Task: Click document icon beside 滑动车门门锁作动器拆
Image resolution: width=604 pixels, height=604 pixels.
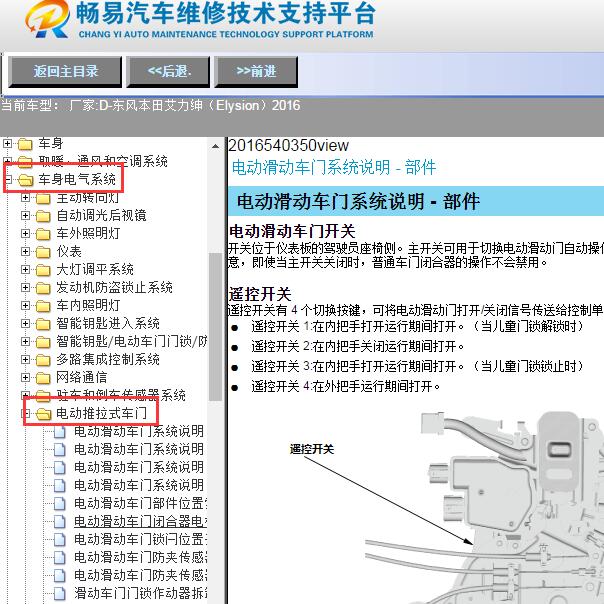Action: [x=60, y=594]
